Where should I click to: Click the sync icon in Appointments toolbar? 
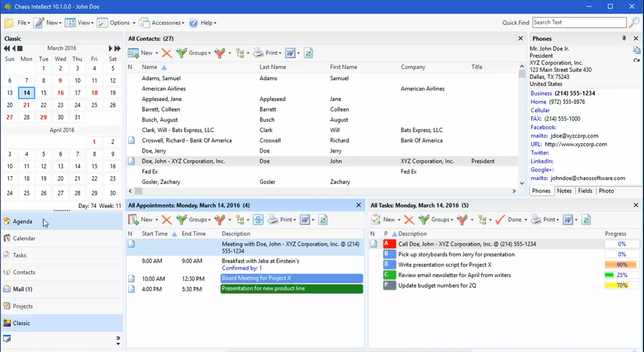(x=258, y=220)
